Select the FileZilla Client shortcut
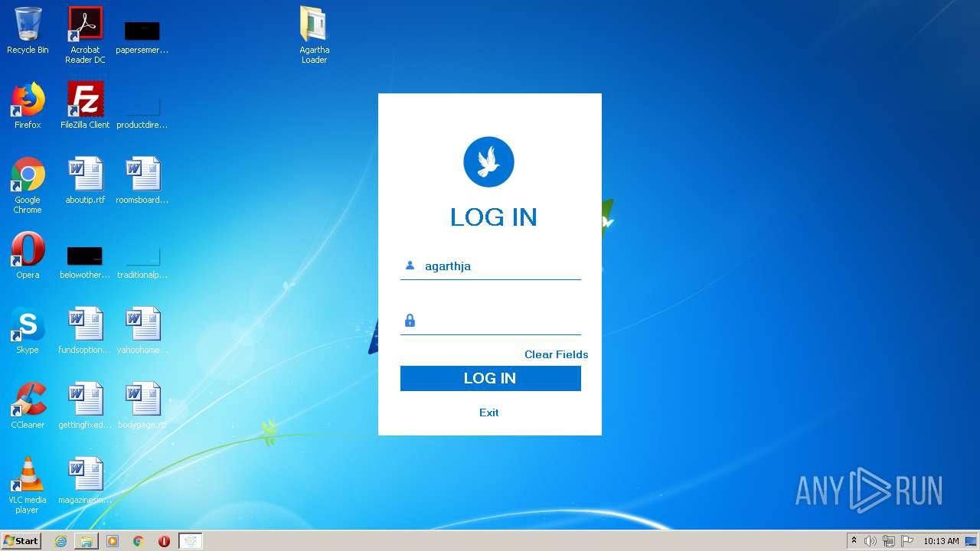Viewport: 980px width, 551px height. [x=85, y=106]
